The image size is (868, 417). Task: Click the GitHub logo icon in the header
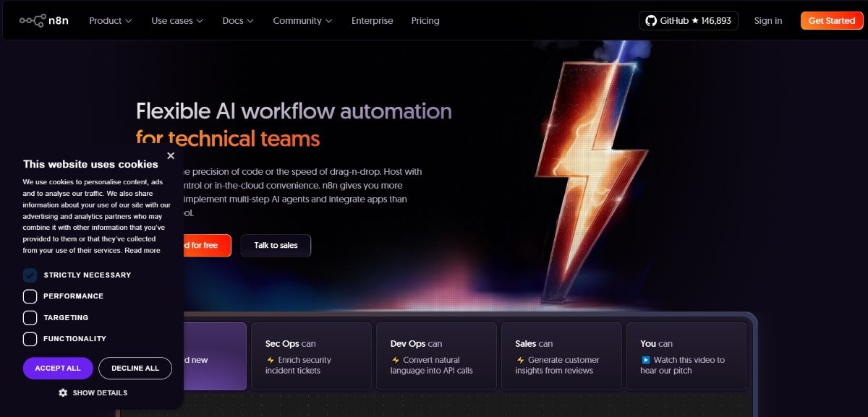pos(650,20)
